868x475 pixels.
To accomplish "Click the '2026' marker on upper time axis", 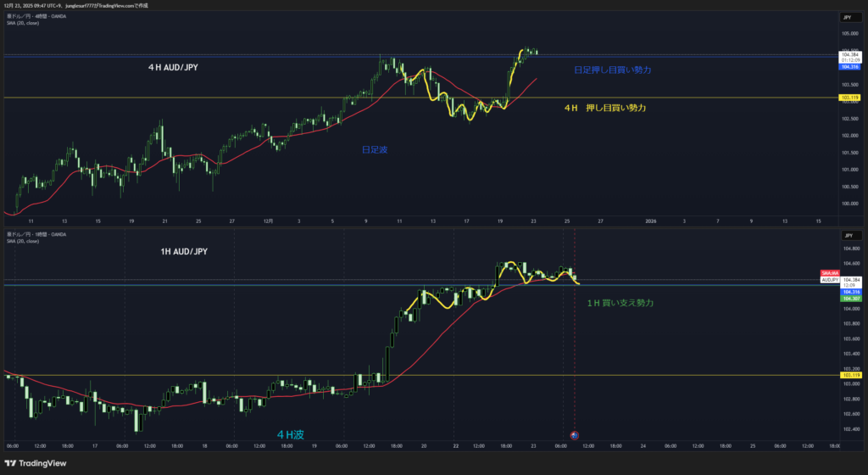I will tap(650, 221).
